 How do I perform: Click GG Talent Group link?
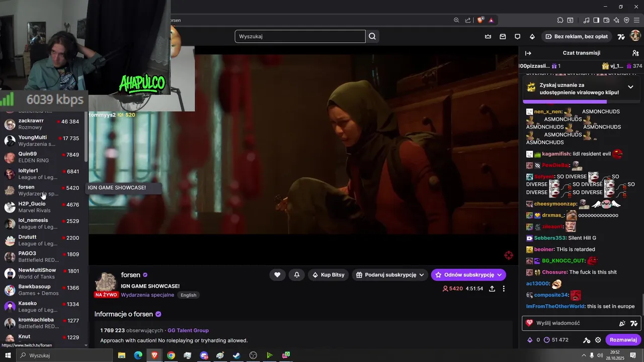188,330
